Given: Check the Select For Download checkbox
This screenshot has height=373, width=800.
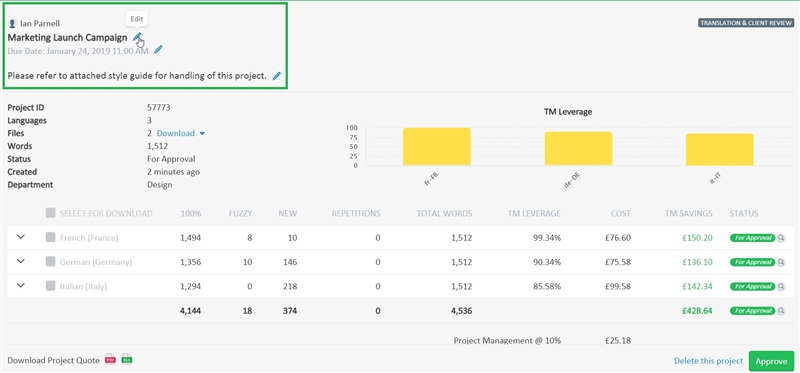Looking at the screenshot, I should click(x=50, y=213).
